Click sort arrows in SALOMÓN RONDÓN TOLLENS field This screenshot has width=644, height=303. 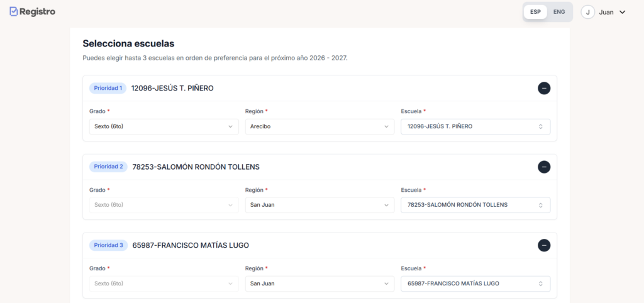click(540, 205)
